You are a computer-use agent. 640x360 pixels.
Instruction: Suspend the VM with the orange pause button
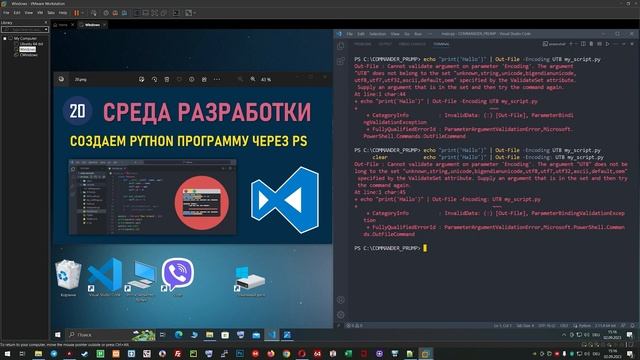pos(76,13)
